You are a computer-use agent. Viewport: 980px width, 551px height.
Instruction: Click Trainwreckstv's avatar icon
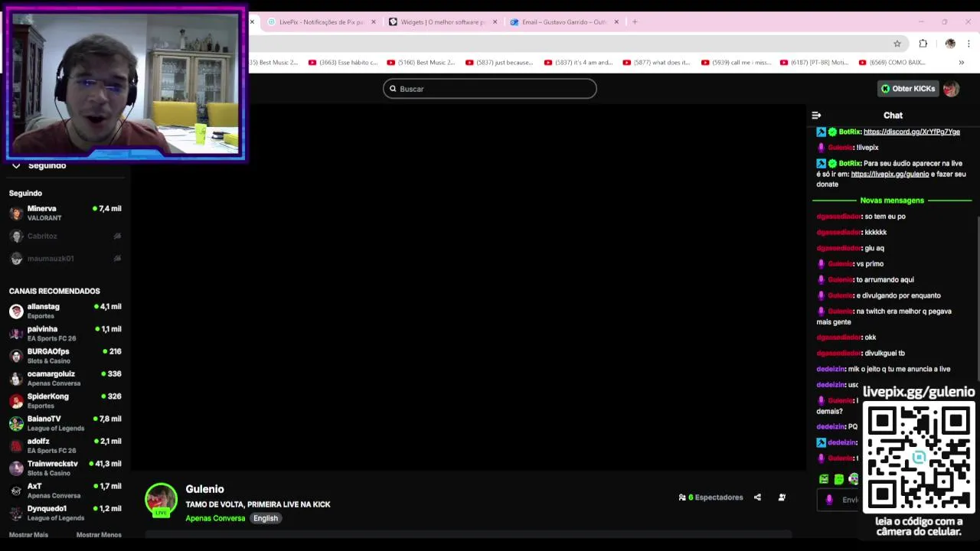pyautogui.click(x=16, y=468)
